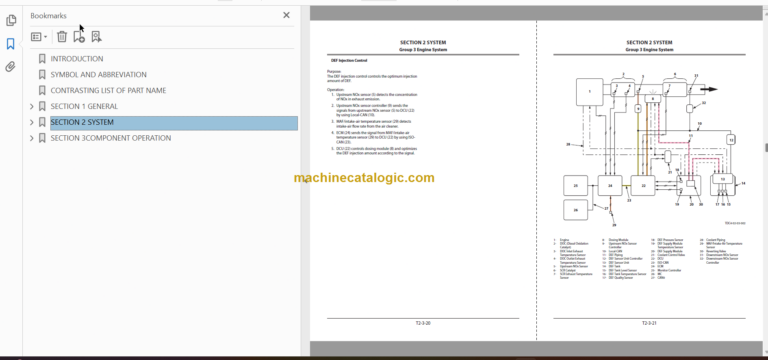Expand SECTION 1 GENERAL chevron
Image resolution: width=768 pixels, height=360 pixels.
pos(32,106)
